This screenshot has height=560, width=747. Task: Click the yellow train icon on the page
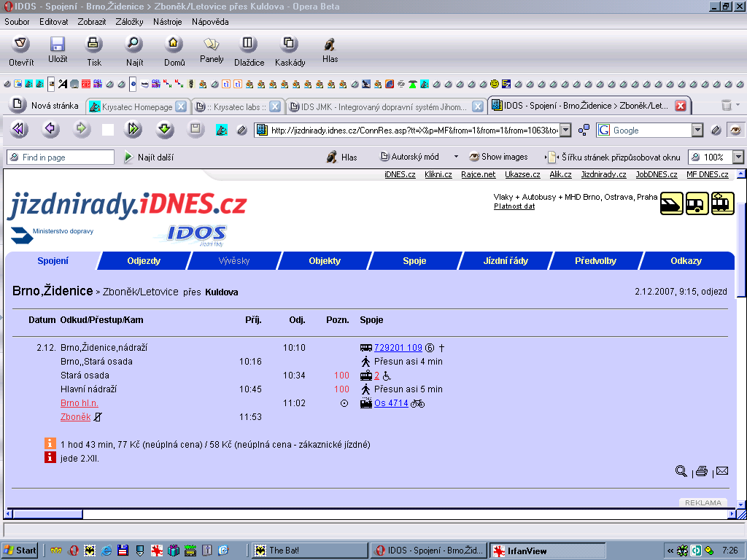point(672,203)
